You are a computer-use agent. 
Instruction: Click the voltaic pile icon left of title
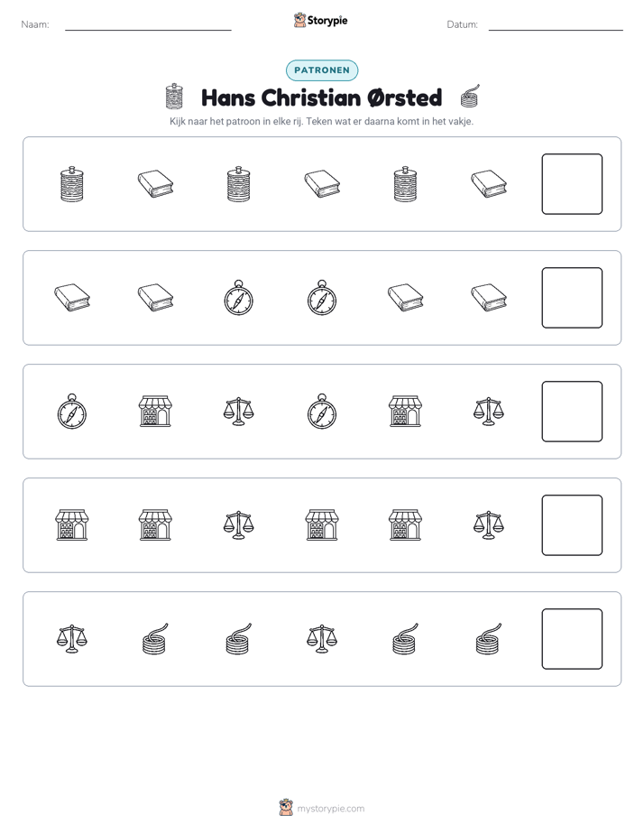coord(174,97)
